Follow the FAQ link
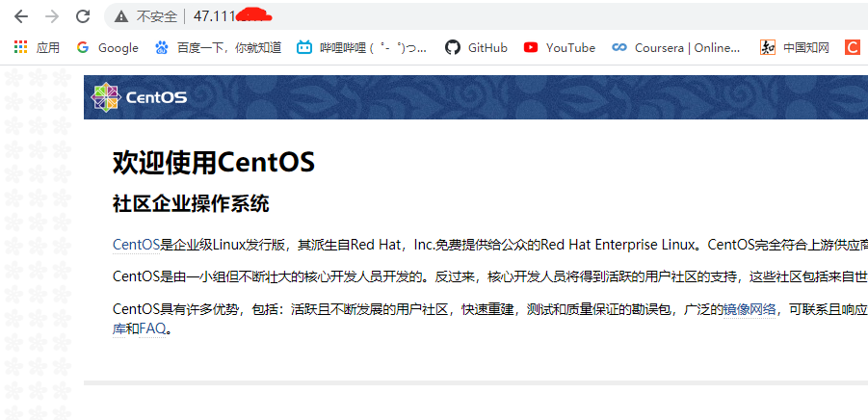The width and height of the screenshot is (868, 420). point(152,329)
